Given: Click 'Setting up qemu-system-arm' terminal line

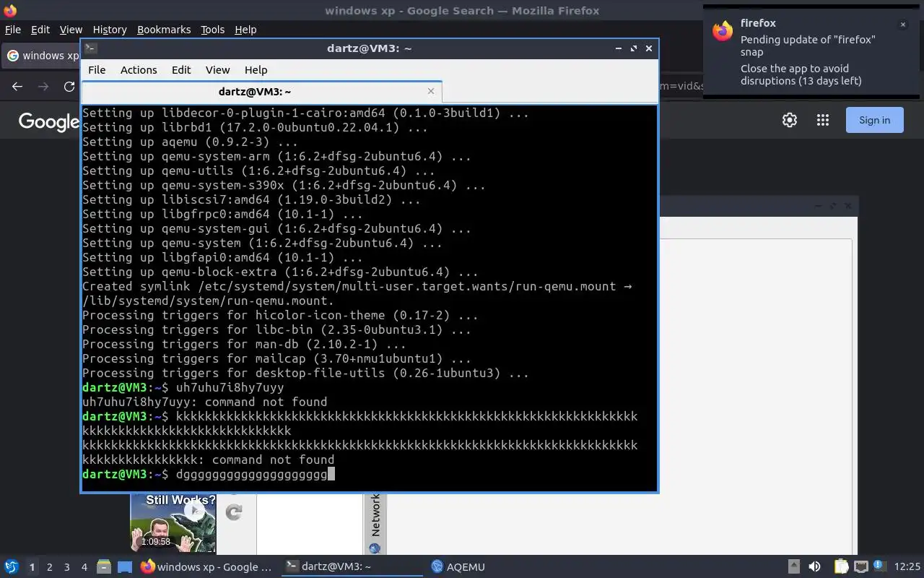Looking at the screenshot, I should click(x=276, y=156).
